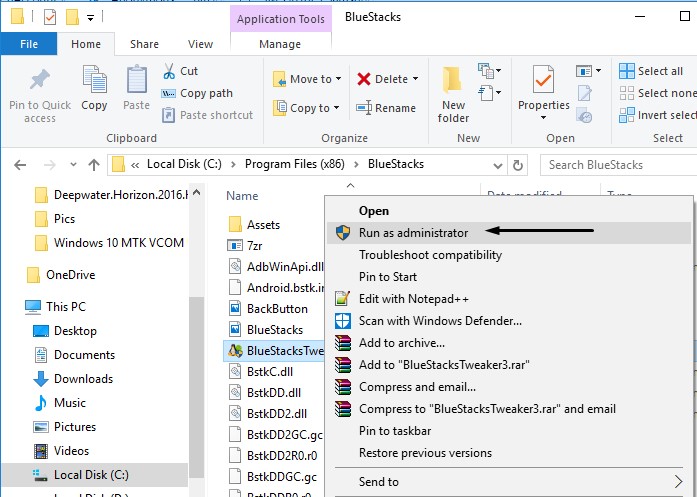This screenshot has width=697, height=497.
Task: Click the Search BlueStacks field
Action: point(618,165)
